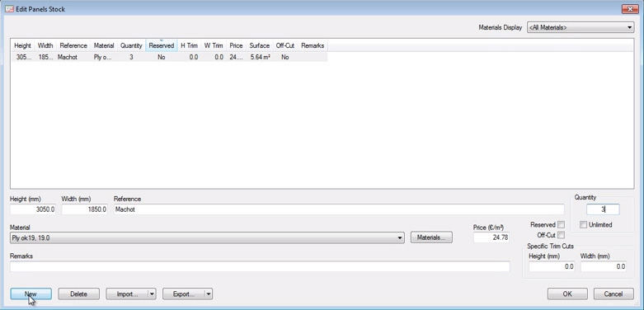Select the Machot cell in the stock row
Screen dimensions: 644x310
68,58
